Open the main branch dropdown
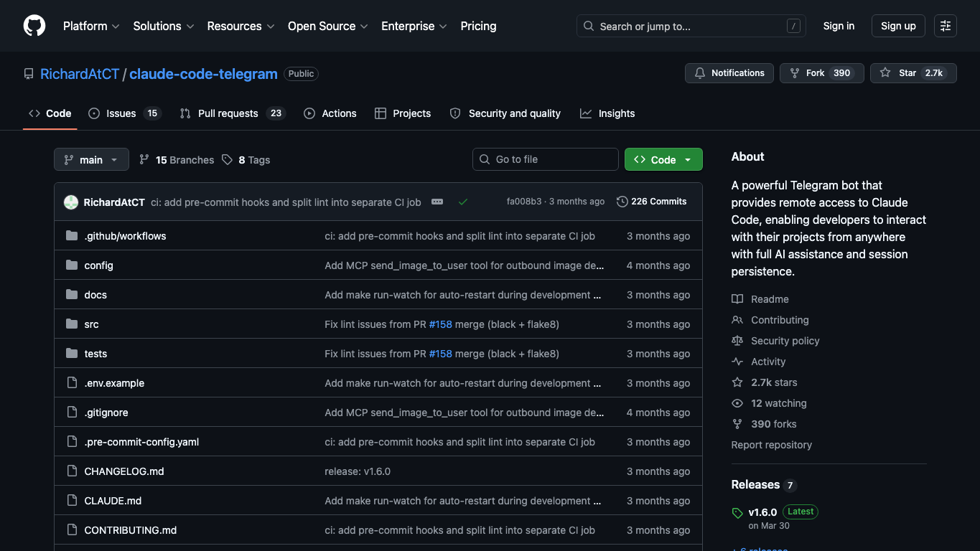 (x=91, y=159)
